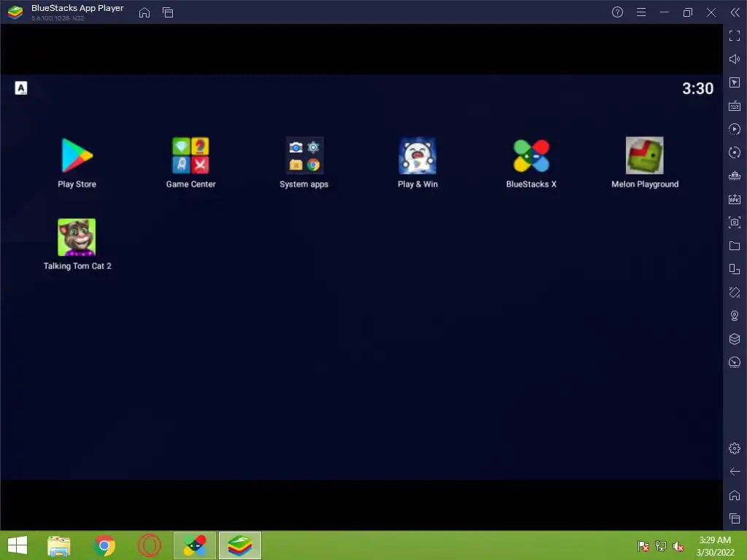Click the 'Melon Playground' label text
Viewport: 747px width, 560px height.
tap(645, 184)
